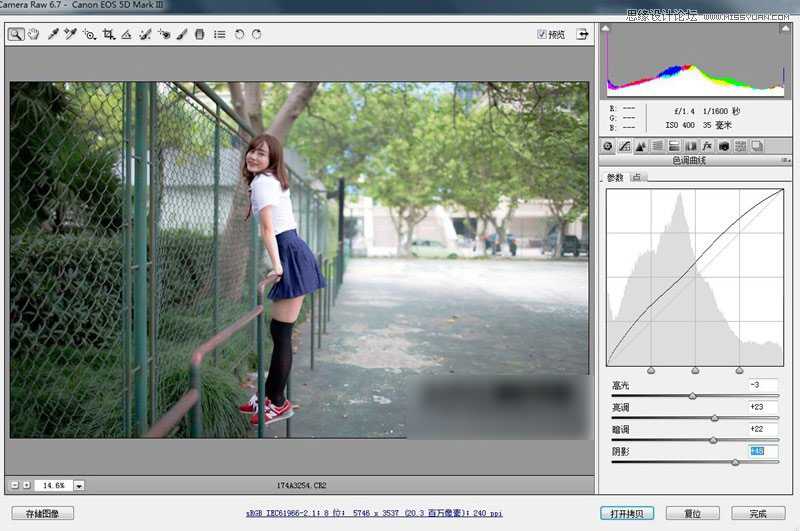Image resolution: width=800 pixels, height=531 pixels.
Task: Open the zoom level dropdown arrow
Action: [x=79, y=486]
